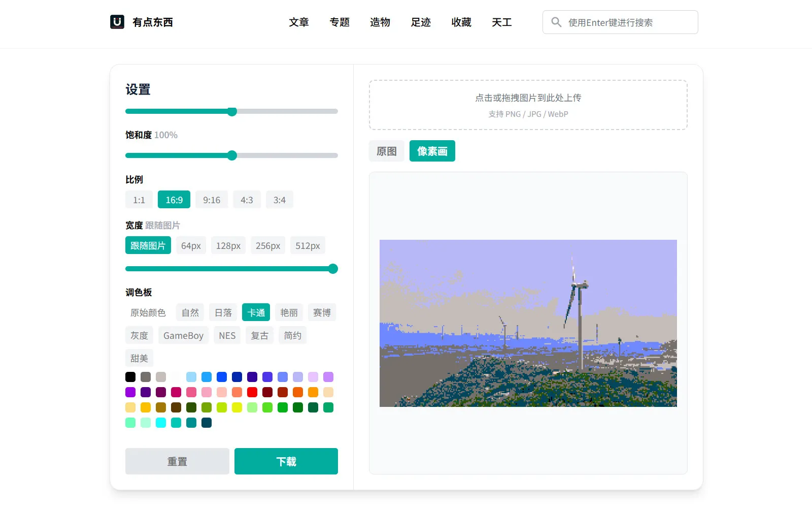
Task: Select the GameBoy color palette
Action: click(183, 335)
